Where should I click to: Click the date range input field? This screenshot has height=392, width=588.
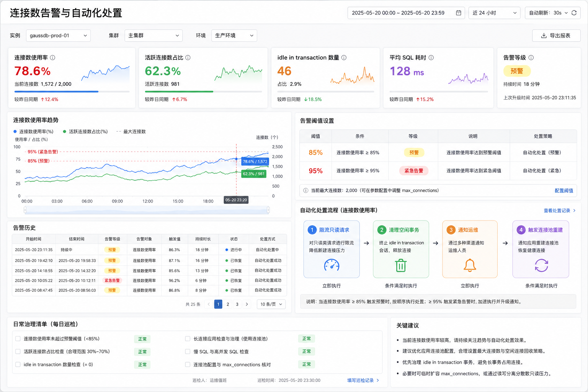pyautogui.click(x=406, y=13)
